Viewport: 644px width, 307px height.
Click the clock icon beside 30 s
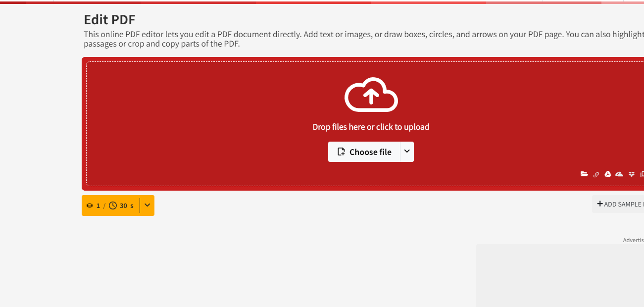coord(113,205)
